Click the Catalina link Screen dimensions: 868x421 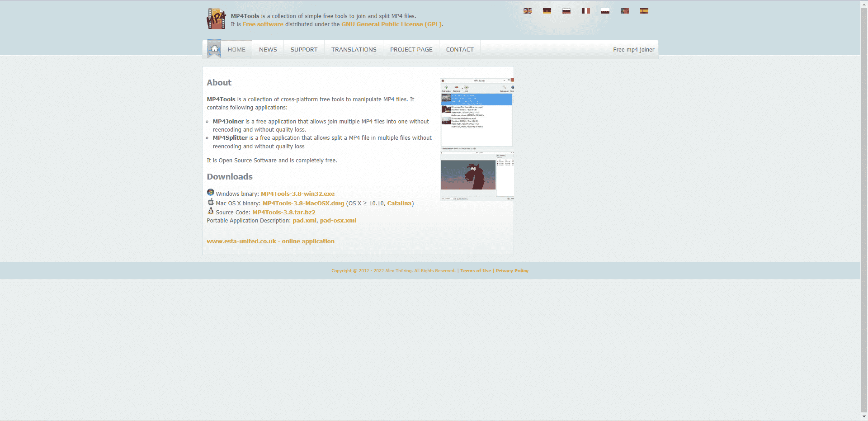pyautogui.click(x=399, y=203)
